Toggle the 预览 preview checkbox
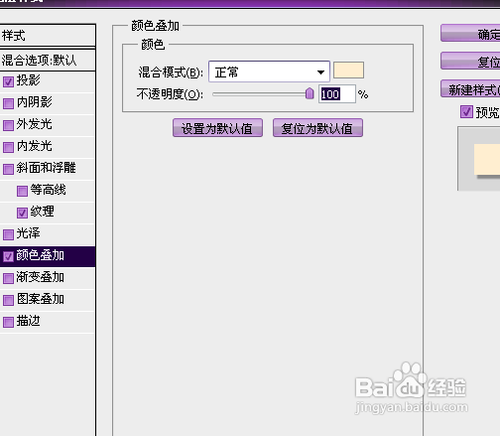 466,112
